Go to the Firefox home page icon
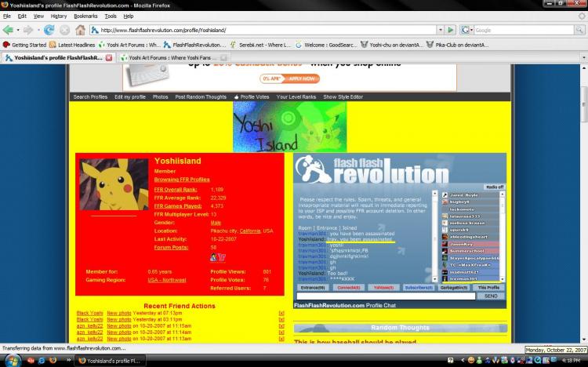This screenshot has width=588, height=367. point(80,30)
